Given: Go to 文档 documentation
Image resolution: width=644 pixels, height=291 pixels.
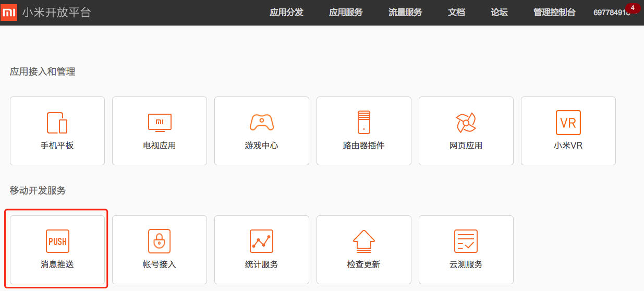Looking at the screenshot, I should point(456,13).
